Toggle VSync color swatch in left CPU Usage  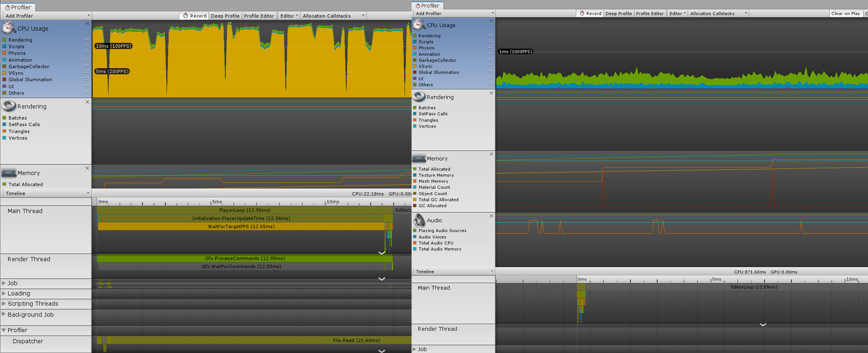pyautogui.click(x=4, y=73)
